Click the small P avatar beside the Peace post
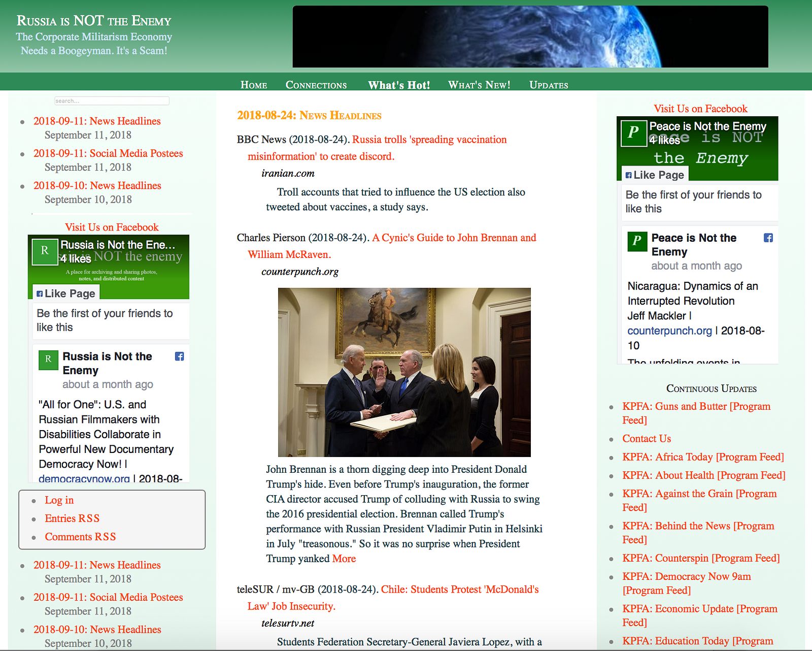Viewport: 812px width, 651px height. (x=637, y=241)
